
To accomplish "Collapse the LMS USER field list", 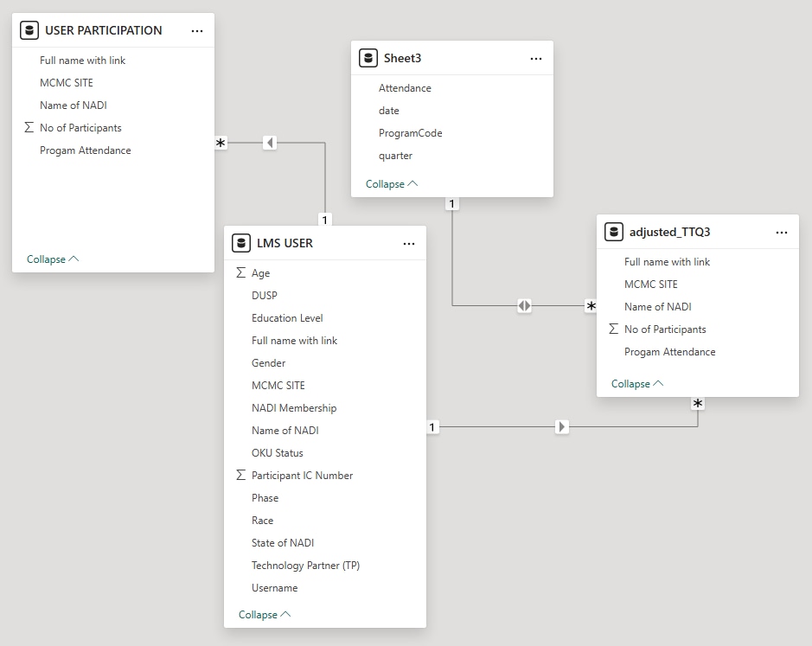I will coord(264,614).
